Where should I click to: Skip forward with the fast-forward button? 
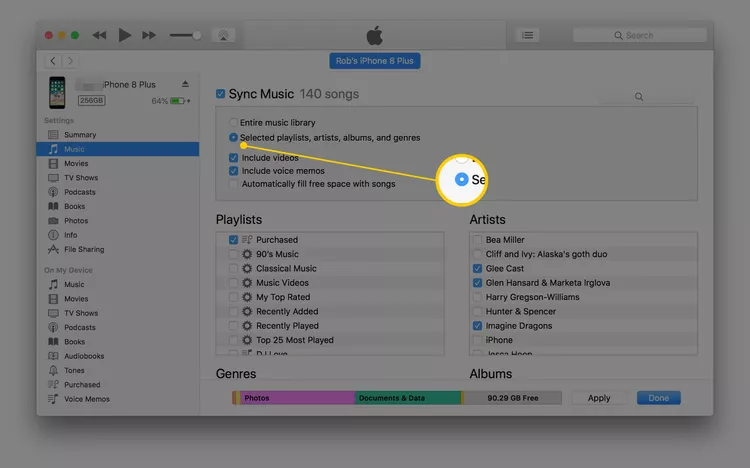click(x=149, y=35)
